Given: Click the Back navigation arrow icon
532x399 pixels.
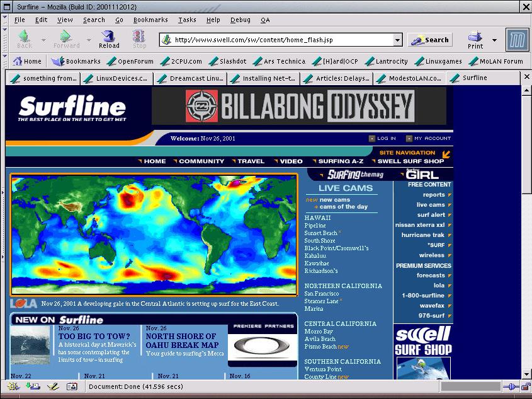Looking at the screenshot, I should coord(24,36).
